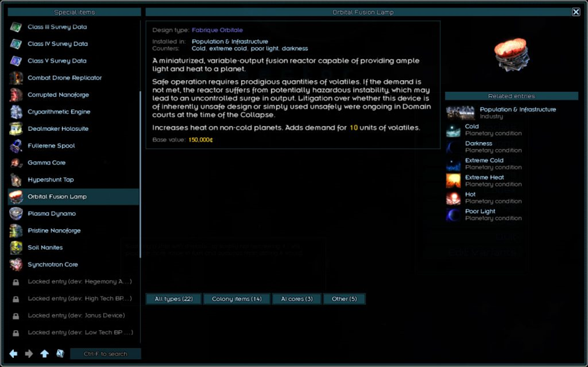Click the Orbital Fusion Lamp item image
Screen dimensions: 588x367
[511, 55]
